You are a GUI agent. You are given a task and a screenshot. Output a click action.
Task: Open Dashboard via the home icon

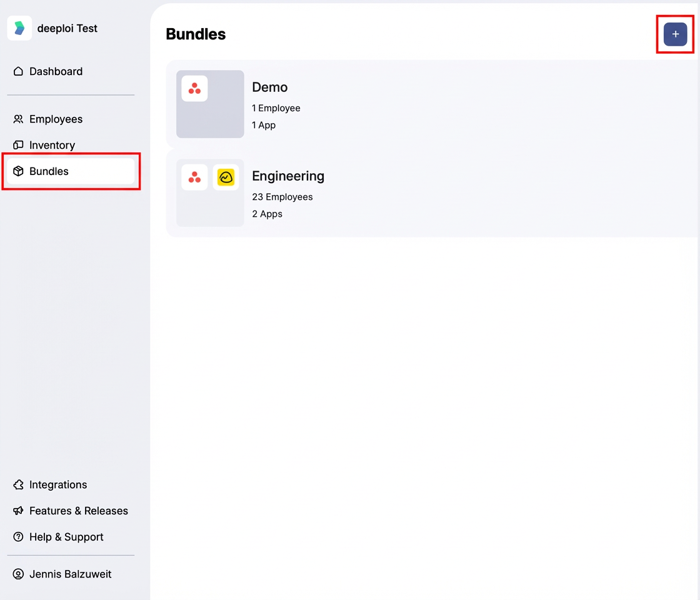click(x=18, y=71)
